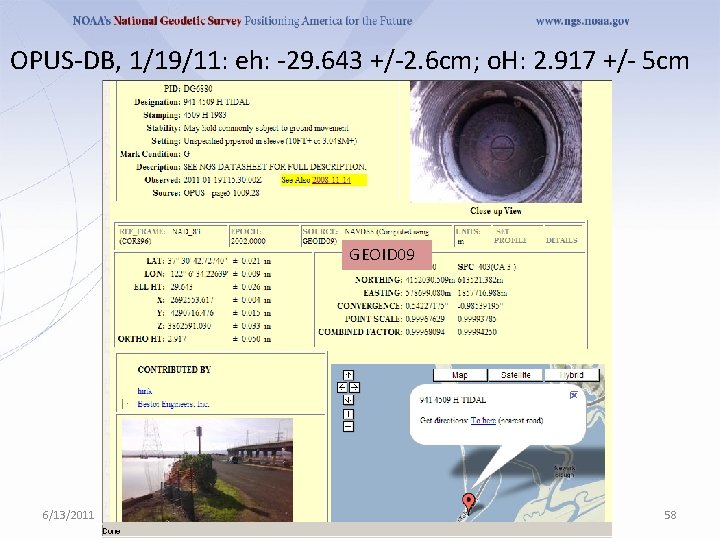Click the PID value at the top
Image resolution: width=720 pixels, height=540 pixels.
(198, 89)
